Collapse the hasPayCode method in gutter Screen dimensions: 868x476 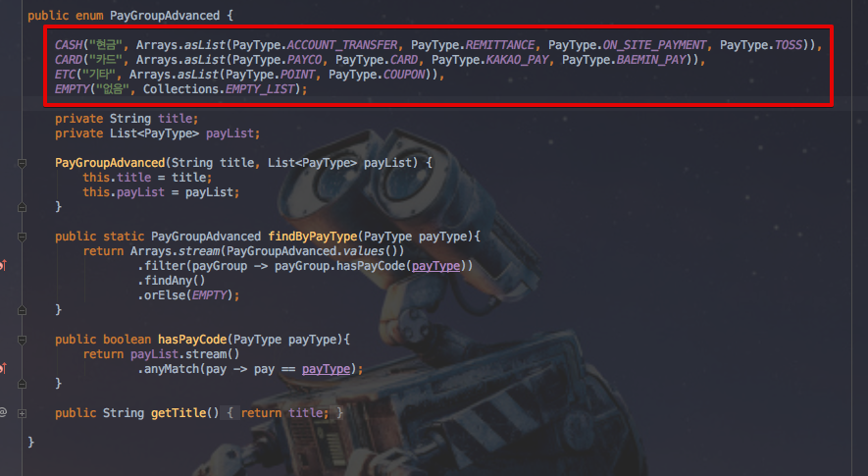23,340
